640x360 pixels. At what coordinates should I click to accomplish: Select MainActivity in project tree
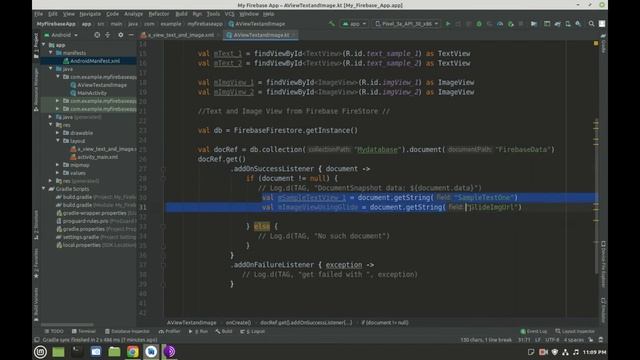click(x=92, y=93)
